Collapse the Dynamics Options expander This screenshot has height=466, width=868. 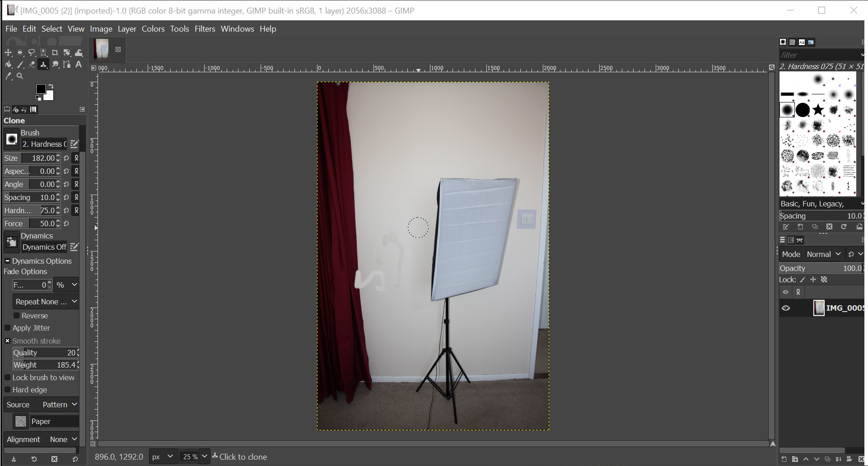coord(7,261)
